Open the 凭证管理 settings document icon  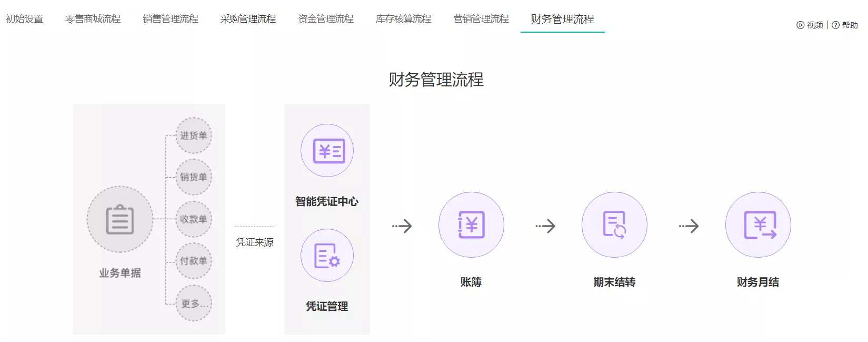(327, 256)
